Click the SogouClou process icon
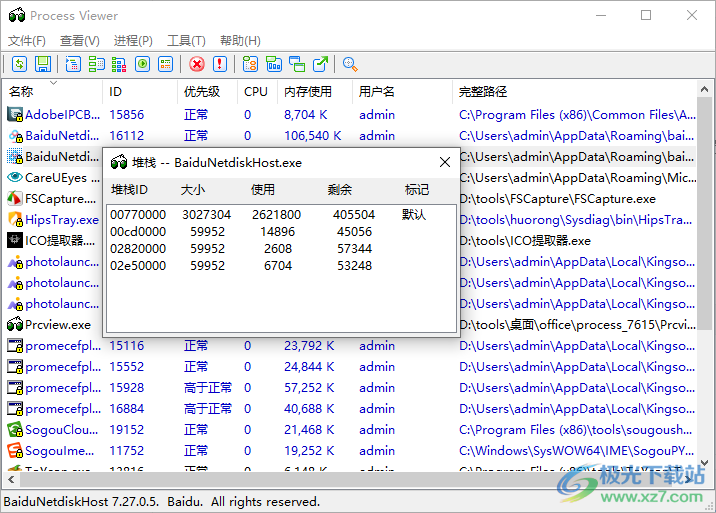716x513 pixels. (15, 430)
